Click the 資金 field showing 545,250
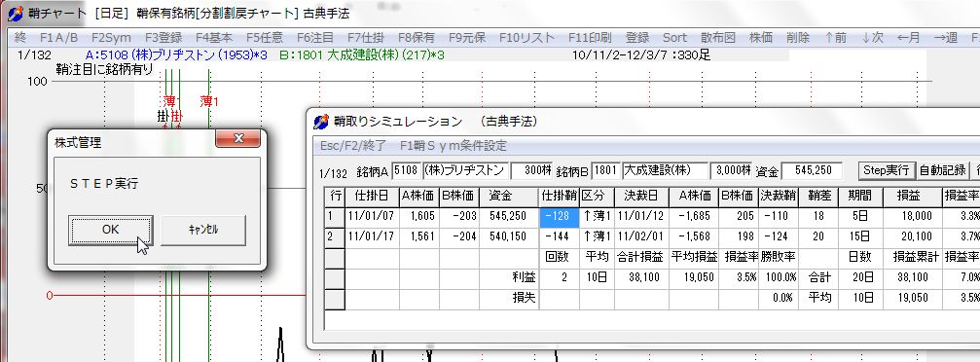980x362 pixels. (812, 170)
